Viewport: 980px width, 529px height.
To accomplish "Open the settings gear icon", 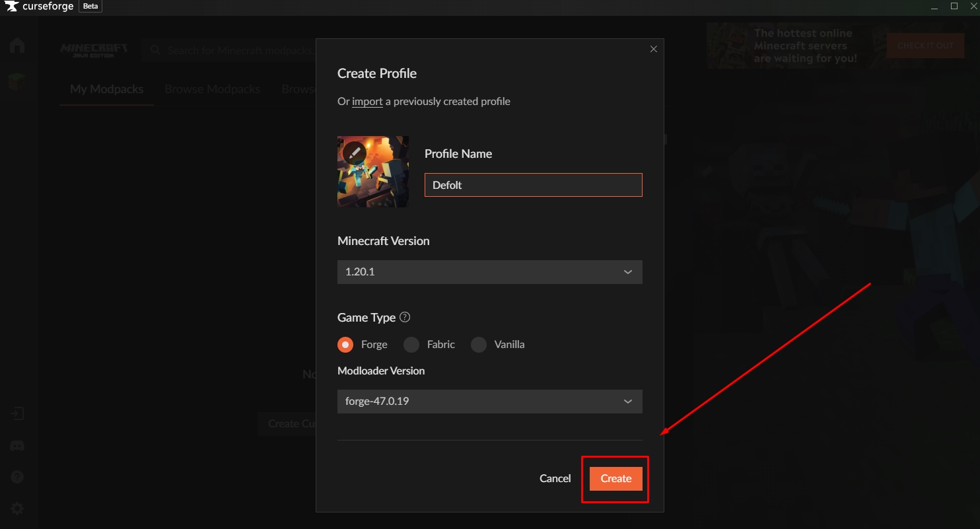I will [x=17, y=509].
